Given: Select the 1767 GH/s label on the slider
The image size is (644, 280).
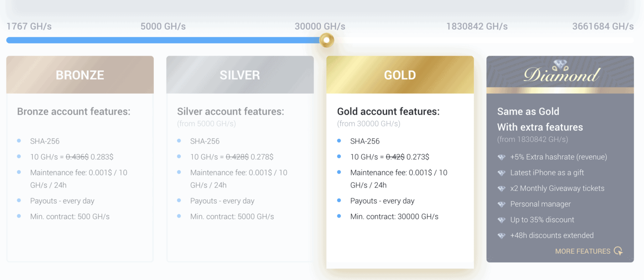Looking at the screenshot, I should coord(29,26).
